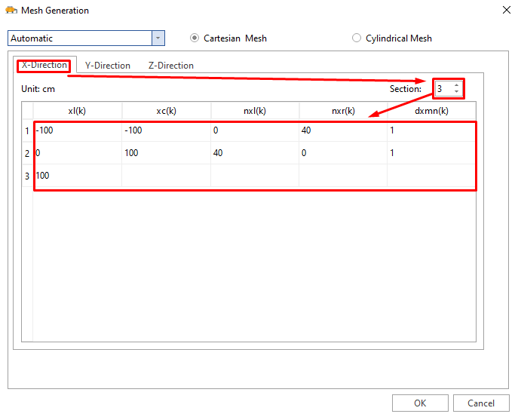Close the Mesh Generation dialog
The image size is (518, 420).
pyautogui.click(x=504, y=11)
